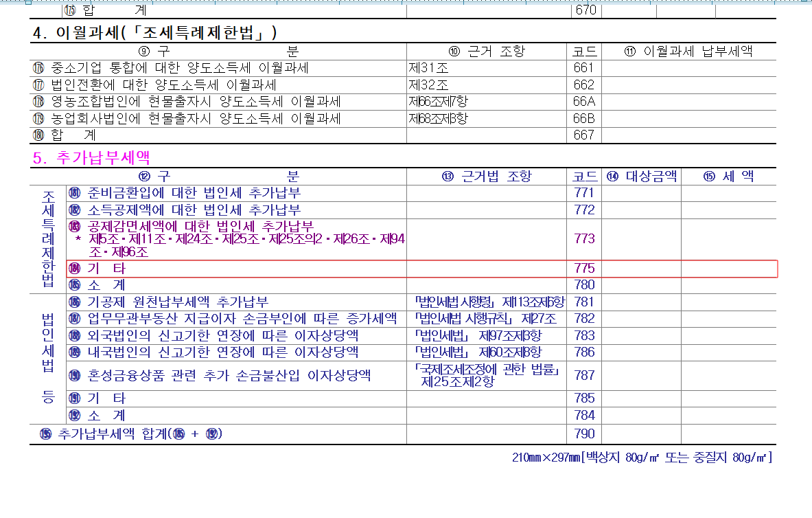812x518 pixels.
Task: Click code cell '772'
Action: point(584,210)
